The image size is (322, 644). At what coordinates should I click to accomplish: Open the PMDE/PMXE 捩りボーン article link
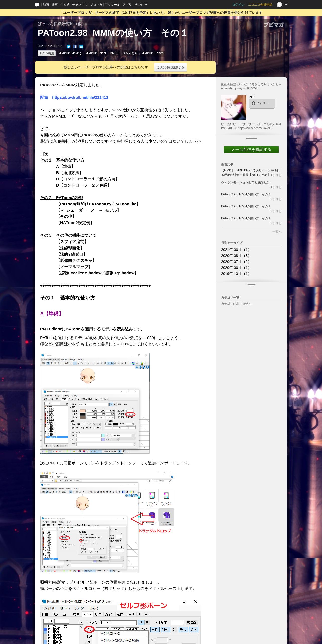[250, 173]
